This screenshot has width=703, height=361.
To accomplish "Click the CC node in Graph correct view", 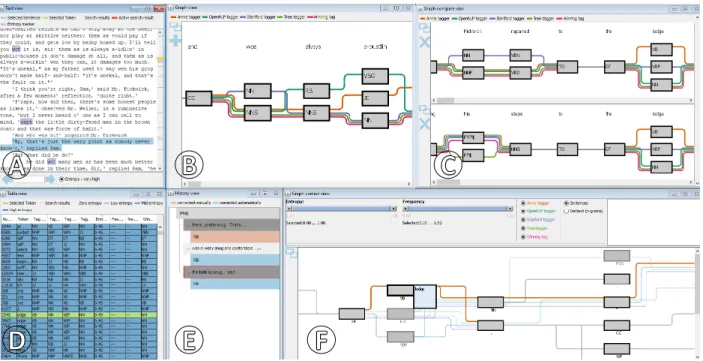I will click(617, 326).
